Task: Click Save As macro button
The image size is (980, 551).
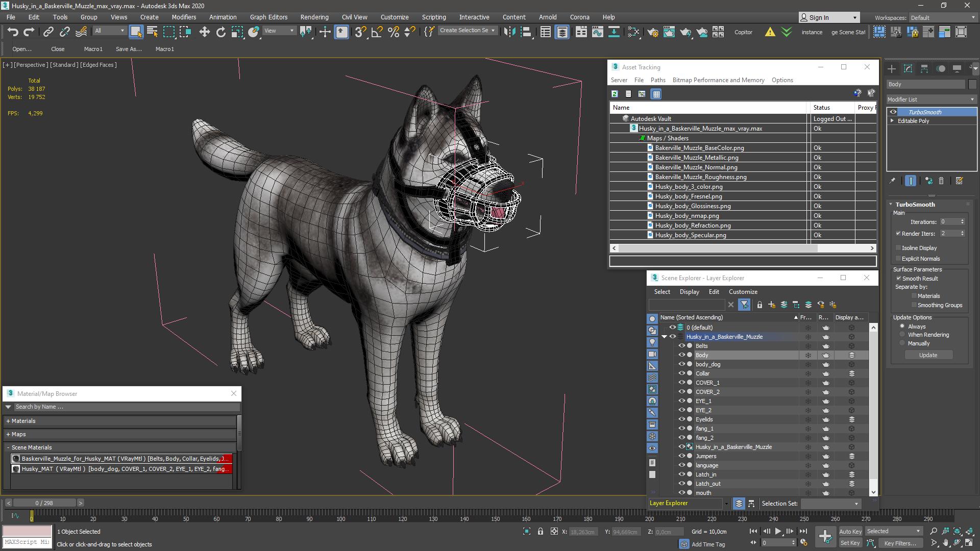Action: (x=129, y=49)
